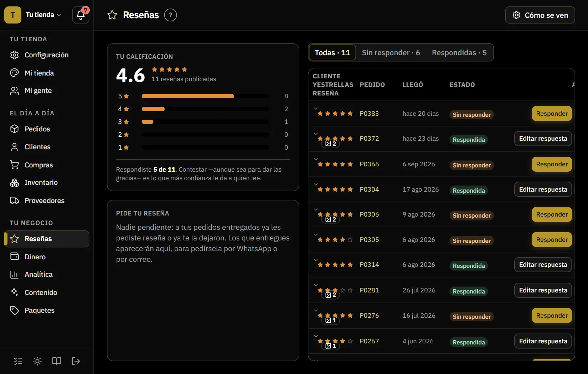Image resolution: width=588 pixels, height=374 pixels.
Task: Open Mi gente section
Action: [x=47, y=91]
